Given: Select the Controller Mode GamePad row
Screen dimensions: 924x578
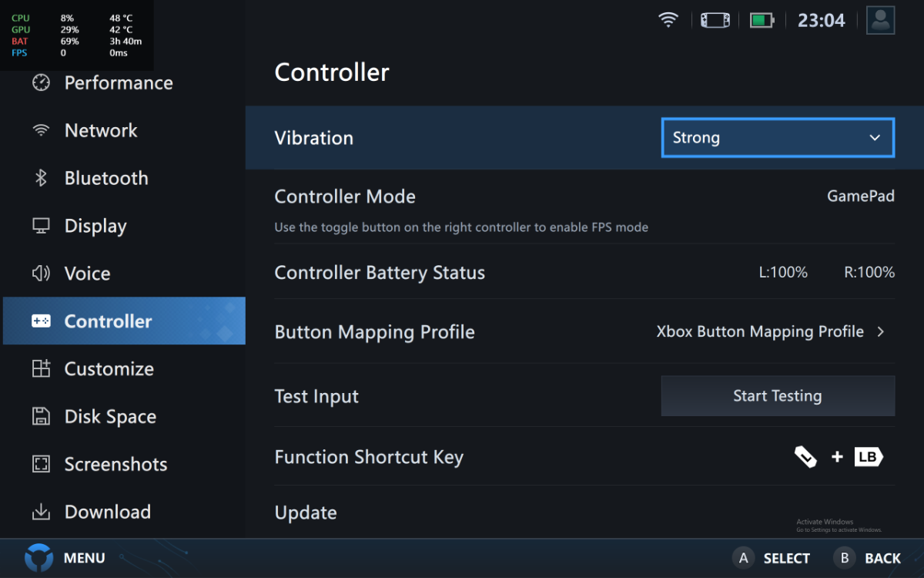Looking at the screenshot, I should [x=584, y=205].
